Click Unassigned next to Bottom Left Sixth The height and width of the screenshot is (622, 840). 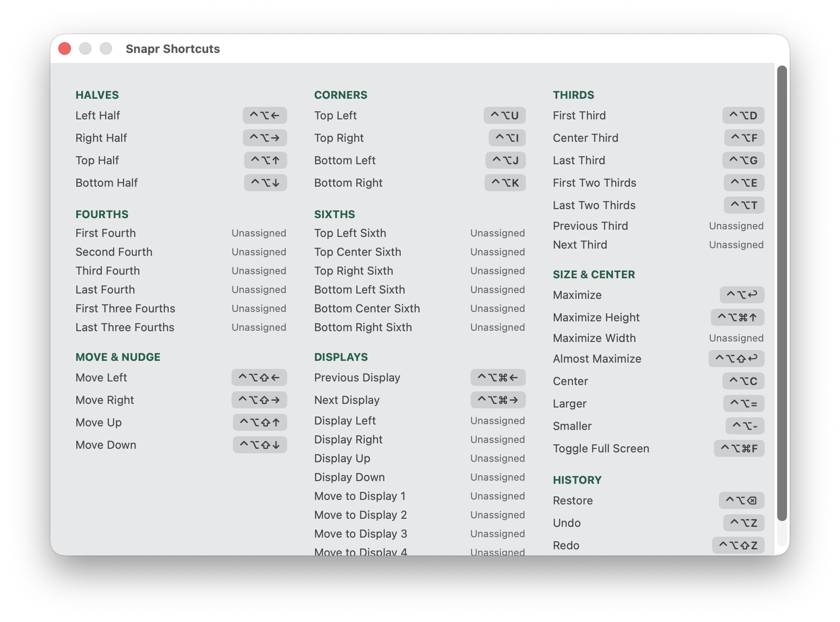point(498,289)
